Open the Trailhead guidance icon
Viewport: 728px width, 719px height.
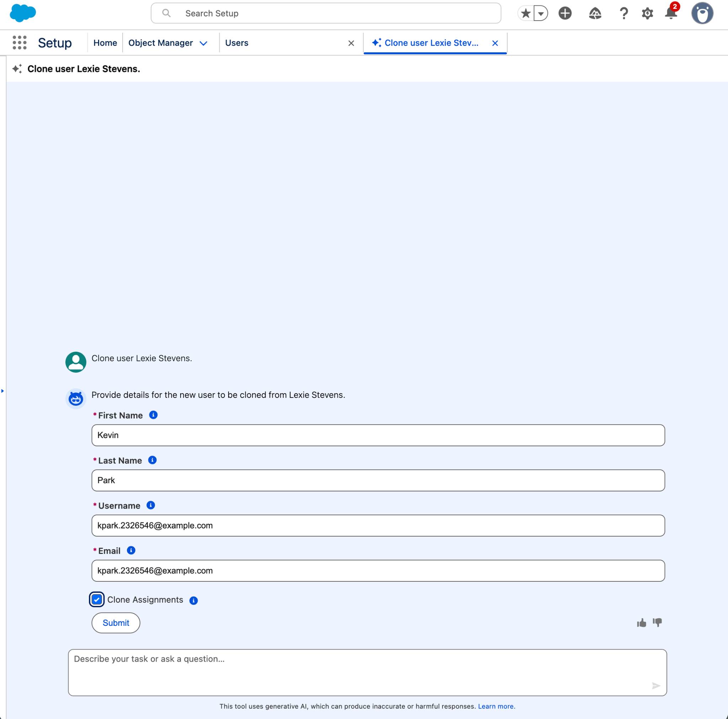coord(595,14)
